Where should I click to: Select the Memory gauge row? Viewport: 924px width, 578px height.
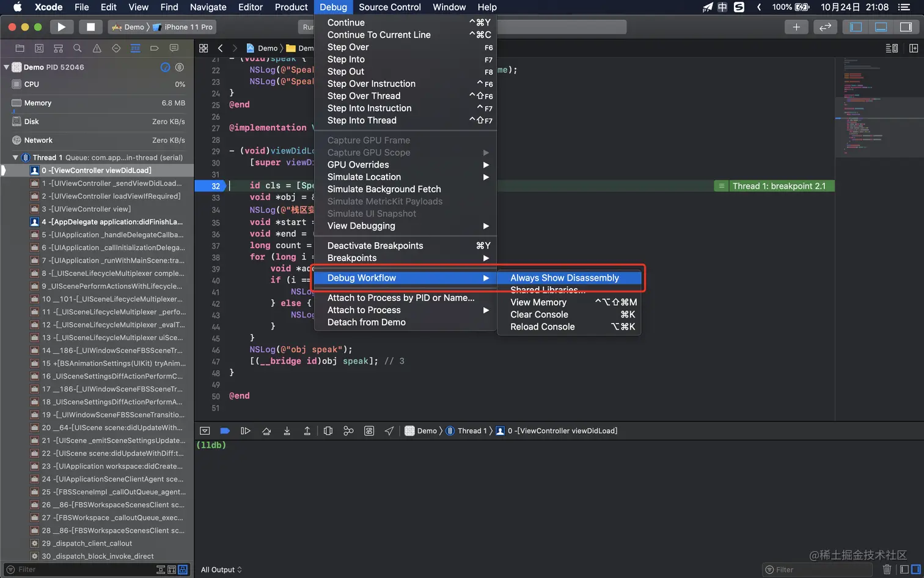97,103
